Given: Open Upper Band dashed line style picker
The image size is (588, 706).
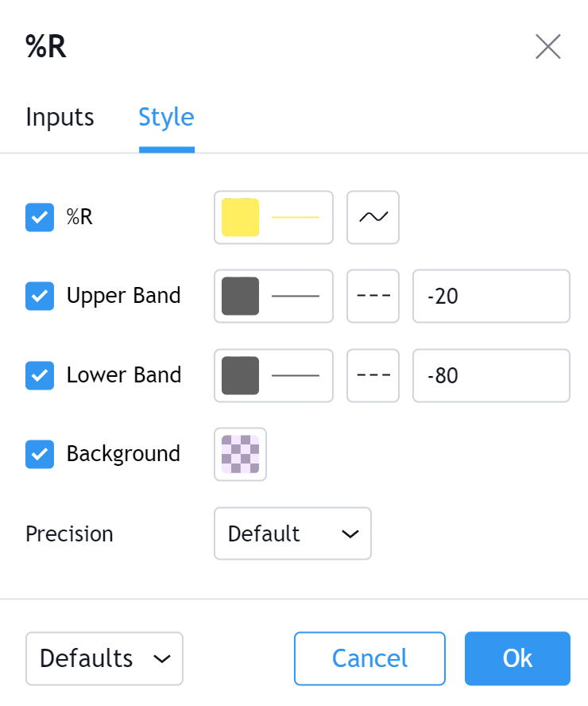Looking at the screenshot, I should 373,297.
